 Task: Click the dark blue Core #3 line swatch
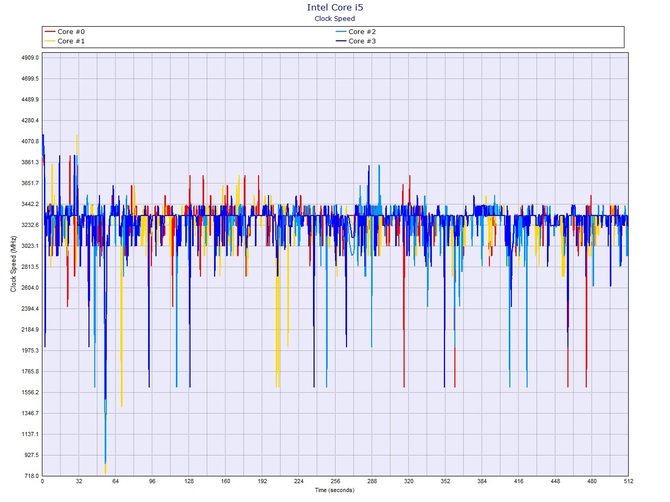tap(341, 41)
